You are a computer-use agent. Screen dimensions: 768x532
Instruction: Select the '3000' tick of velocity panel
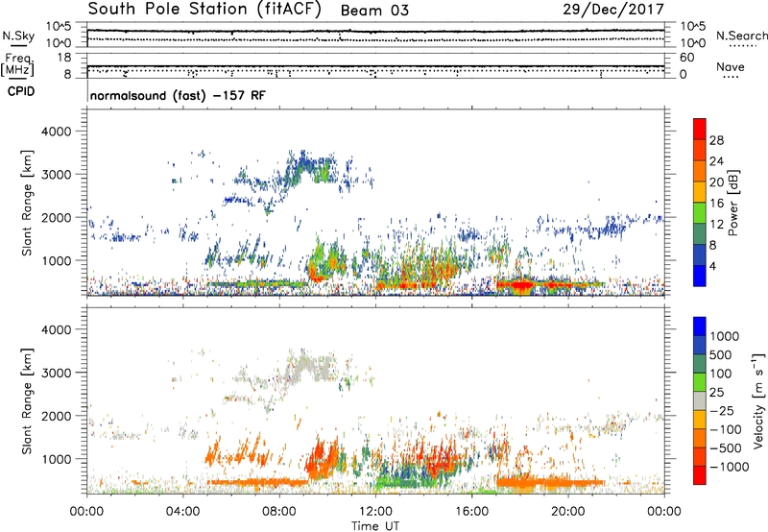(x=57, y=373)
